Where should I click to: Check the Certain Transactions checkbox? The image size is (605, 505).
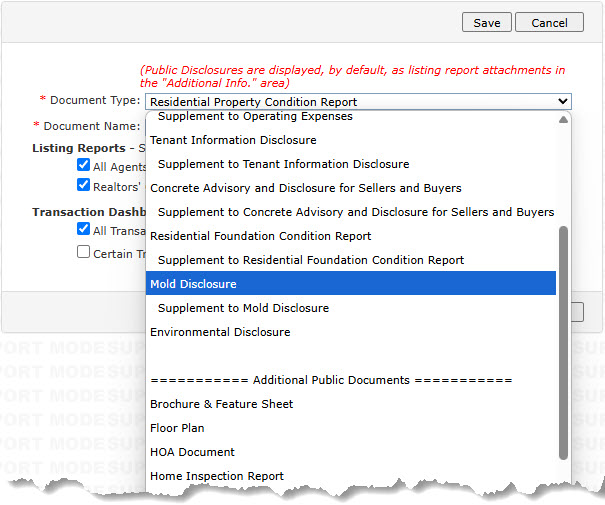(83, 252)
